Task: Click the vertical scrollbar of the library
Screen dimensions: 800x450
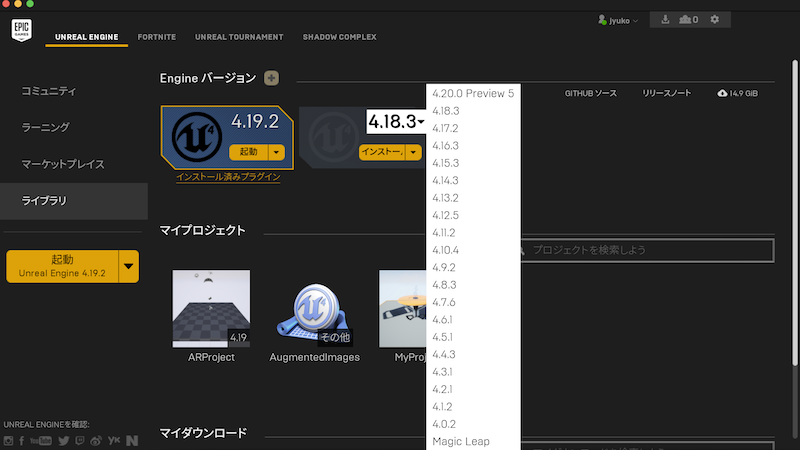Action: (794, 212)
